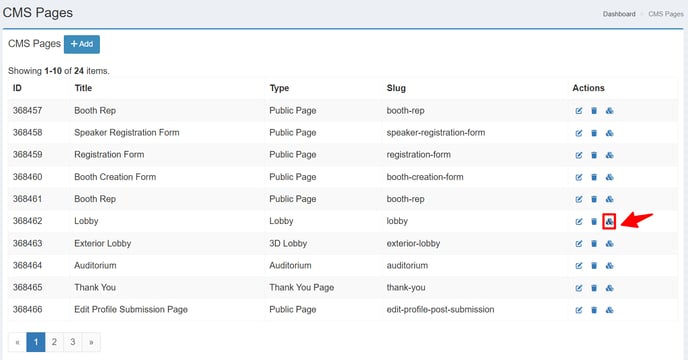Edit the Booth Creation Form entry
The image size is (688, 360).
(x=579, y=177)
